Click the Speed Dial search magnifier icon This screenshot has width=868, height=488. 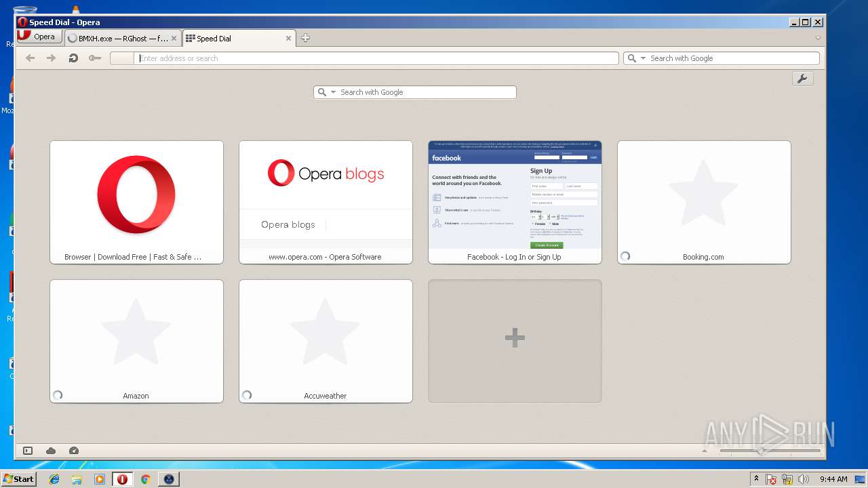point(322,92)
